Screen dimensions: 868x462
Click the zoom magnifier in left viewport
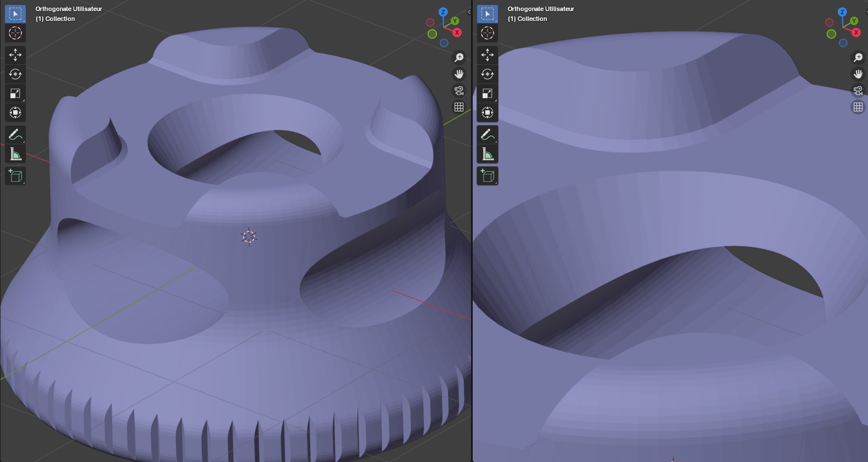459,58
